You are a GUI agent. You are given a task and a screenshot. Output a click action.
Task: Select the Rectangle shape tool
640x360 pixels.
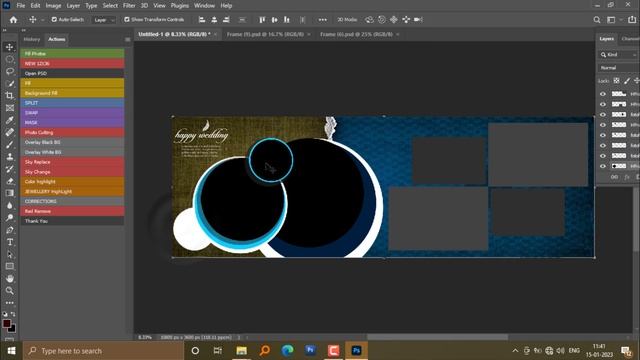coord(9,266)
